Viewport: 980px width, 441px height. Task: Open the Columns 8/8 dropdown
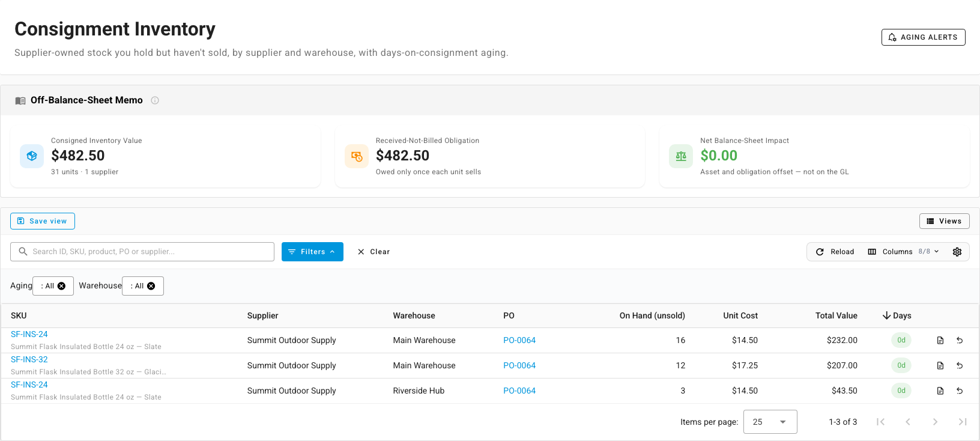coord(903,252)
